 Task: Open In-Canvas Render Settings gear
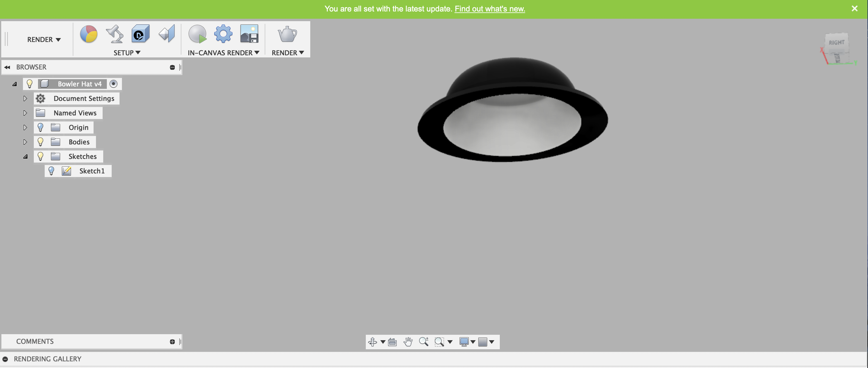(223, 34)
